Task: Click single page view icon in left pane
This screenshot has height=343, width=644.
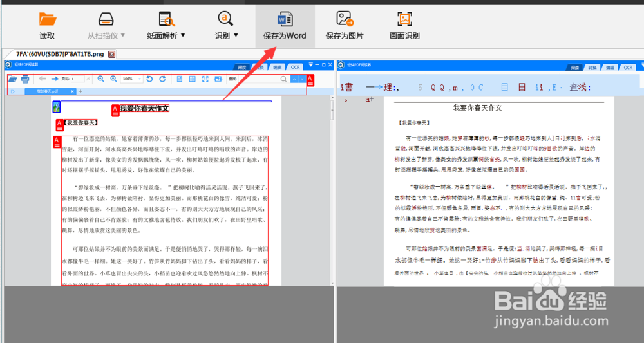Action: 180,79
